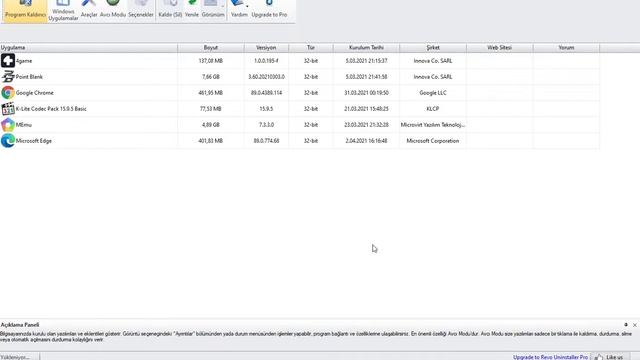The width and height of the screenshot is (640, 360).
Task: Click version cell 89.0.4389.114
Action: click(266, 93)
